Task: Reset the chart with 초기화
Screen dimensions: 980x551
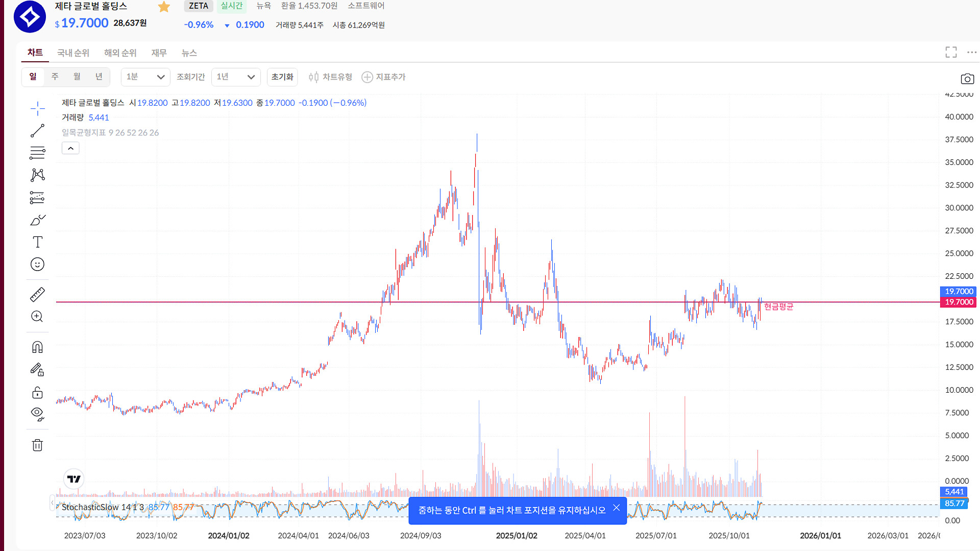Action: pos(282,77)
